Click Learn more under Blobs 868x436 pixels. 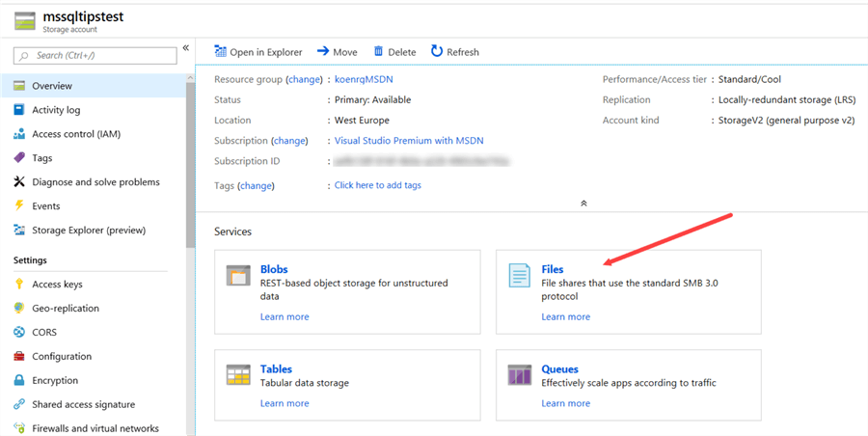click(285, 317)
